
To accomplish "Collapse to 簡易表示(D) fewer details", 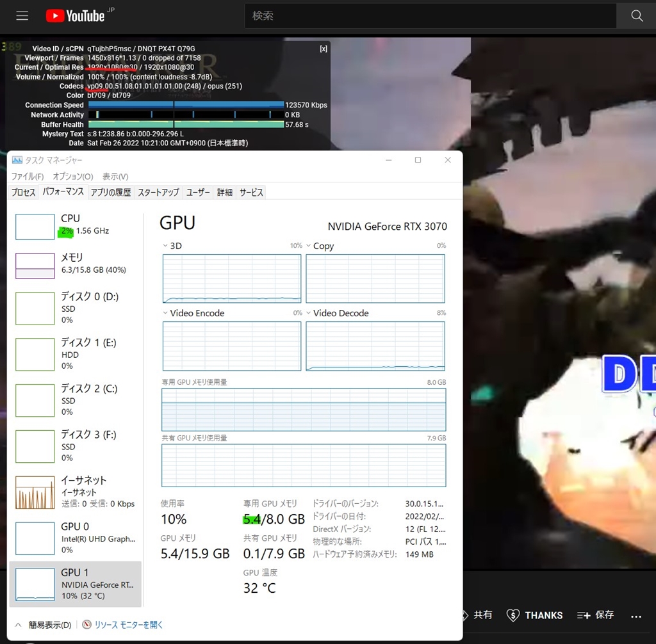I will (x=44, y=625).
